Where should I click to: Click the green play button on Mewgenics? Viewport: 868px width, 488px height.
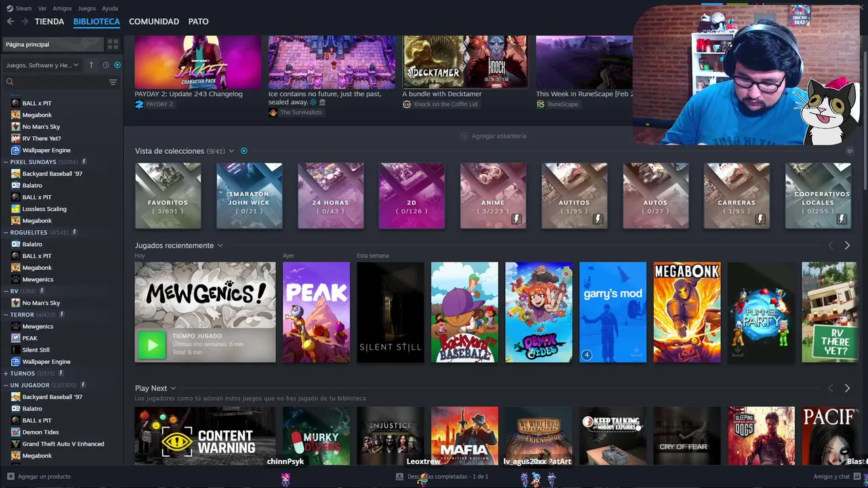[152, 345]
